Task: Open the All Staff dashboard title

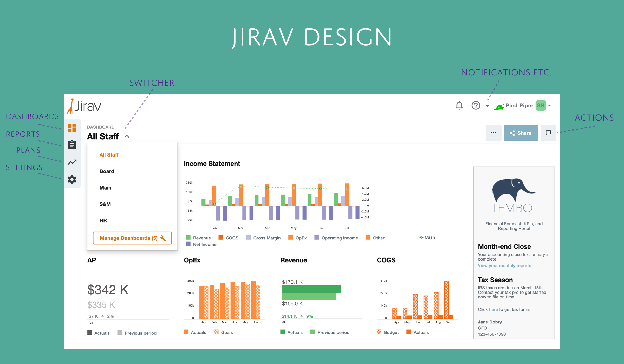Action: pyautogui.click(x=103, y=136)
